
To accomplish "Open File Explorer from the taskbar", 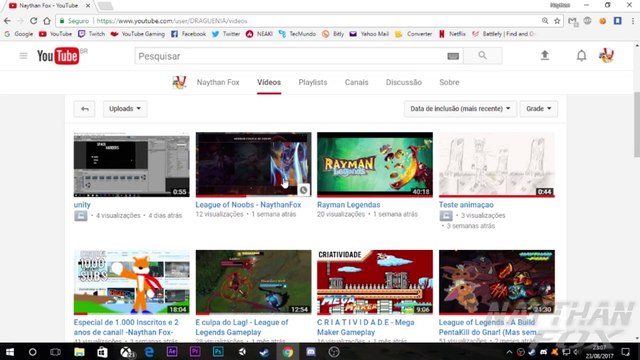I will (x=79, y=352).
